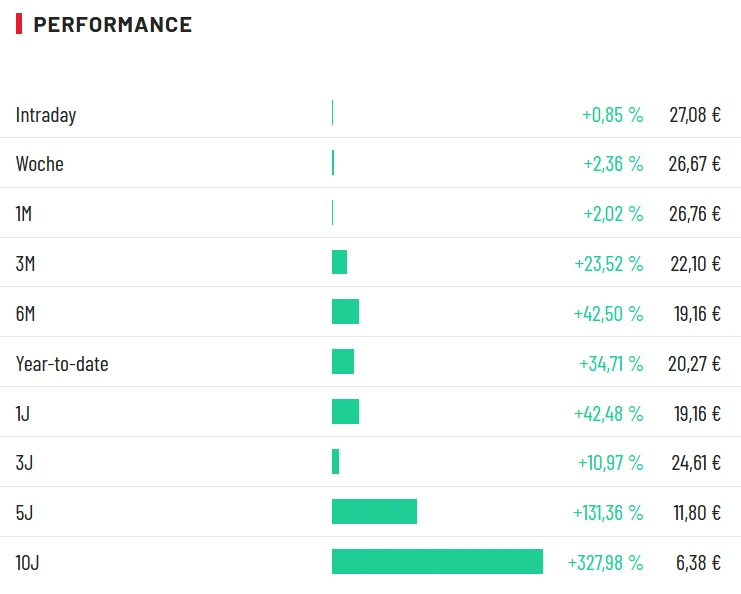Click the 1J green performance bar

click(x=345, y=412)
